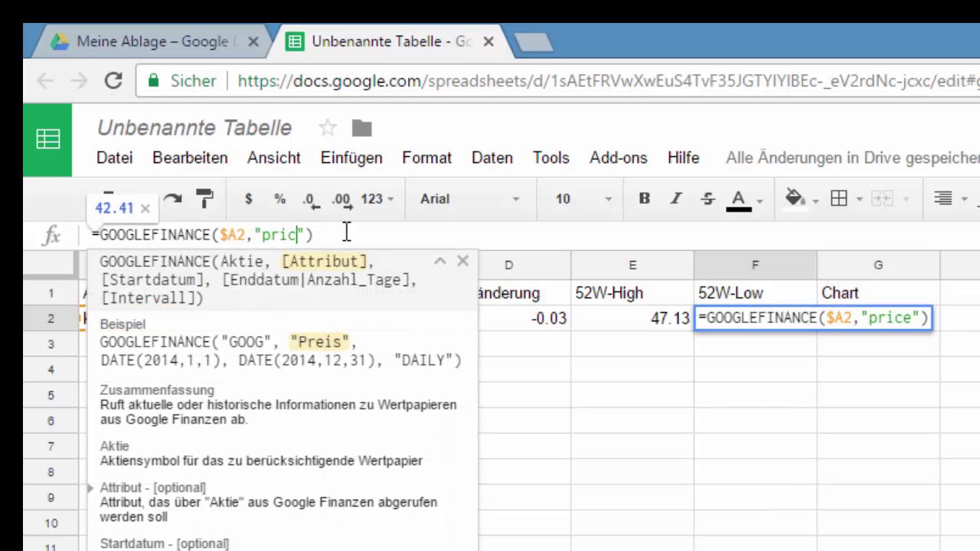Format as currency with dollar icon
This screenshot has height=551, width=980.
(248, 199)
